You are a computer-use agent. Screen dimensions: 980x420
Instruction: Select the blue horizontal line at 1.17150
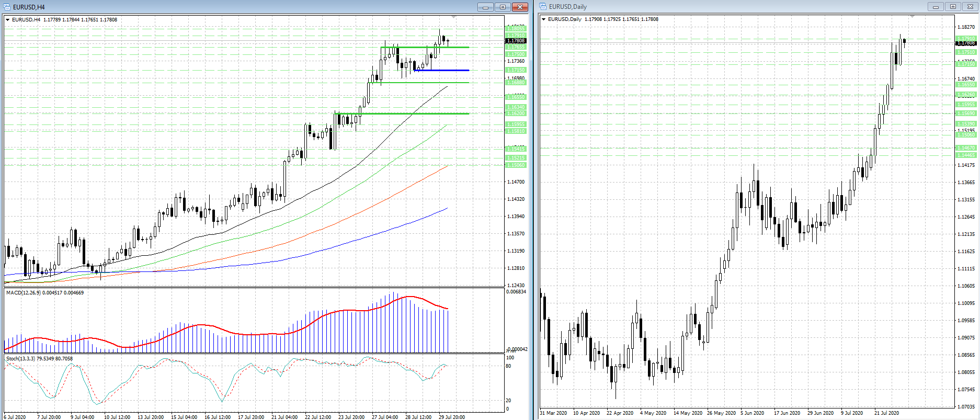pos(445,70)
